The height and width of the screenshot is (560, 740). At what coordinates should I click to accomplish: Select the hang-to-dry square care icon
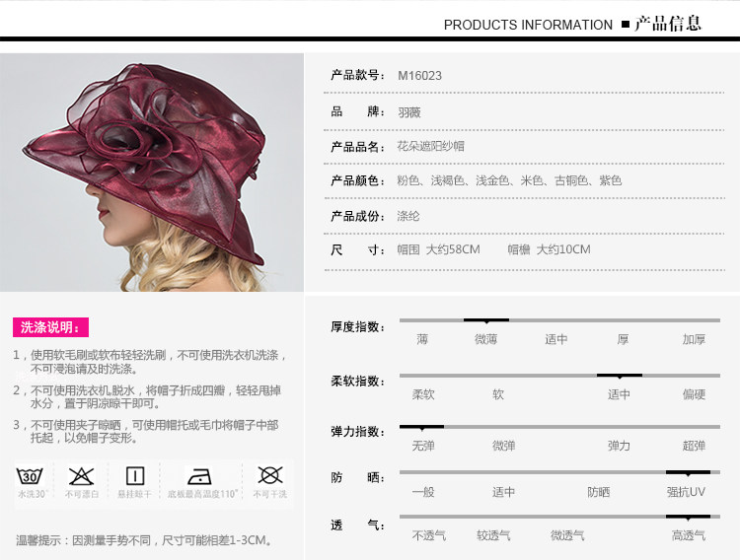point(135,476)
